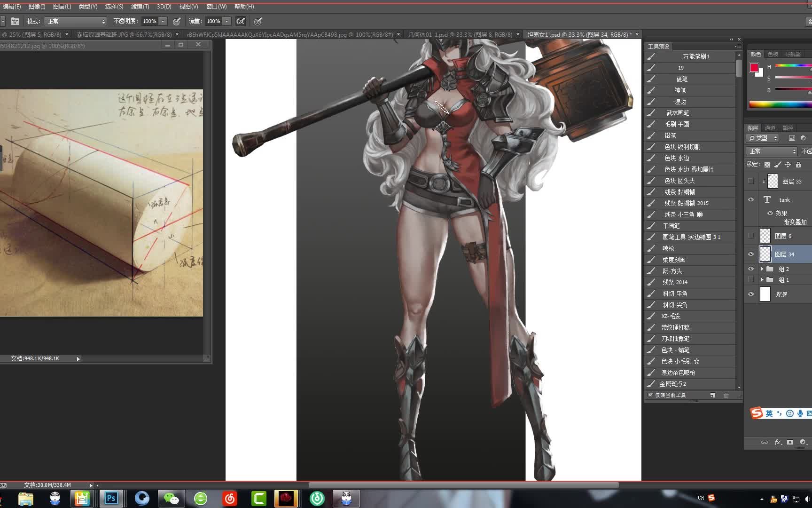Viewport: 812px width, 508px height.
Task: Open green Camtasia C taskbar icon
Action: tap(259, 498)
